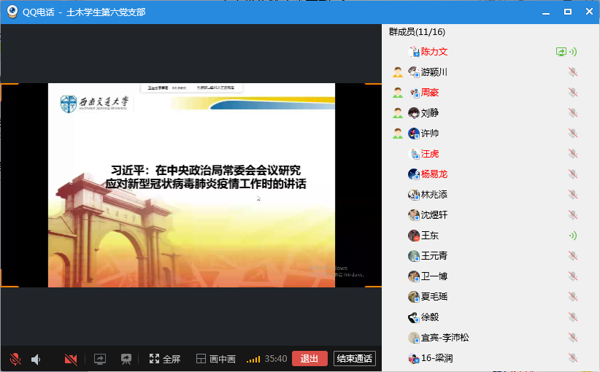The height and width of the screenshot is (372, 600).
Task: Click muted mic icon next to 游颖川
Action: [x=573, y=72]
